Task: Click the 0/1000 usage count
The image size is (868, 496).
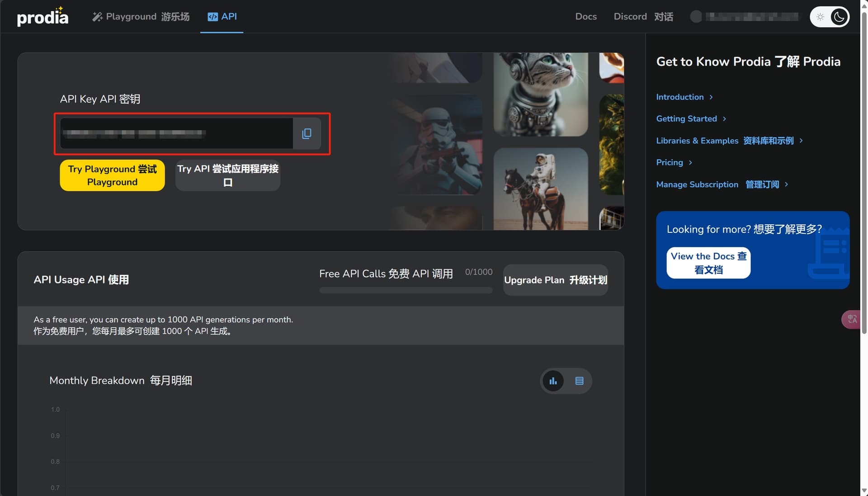Action: pyautogui.click(x=479, y=272)
